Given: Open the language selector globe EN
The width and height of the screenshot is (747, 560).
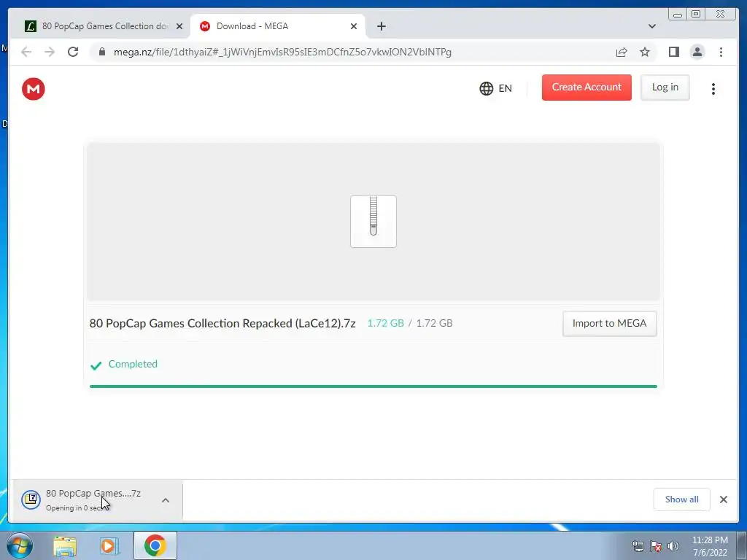Looking at the screenshot, I should pos(495,88).
